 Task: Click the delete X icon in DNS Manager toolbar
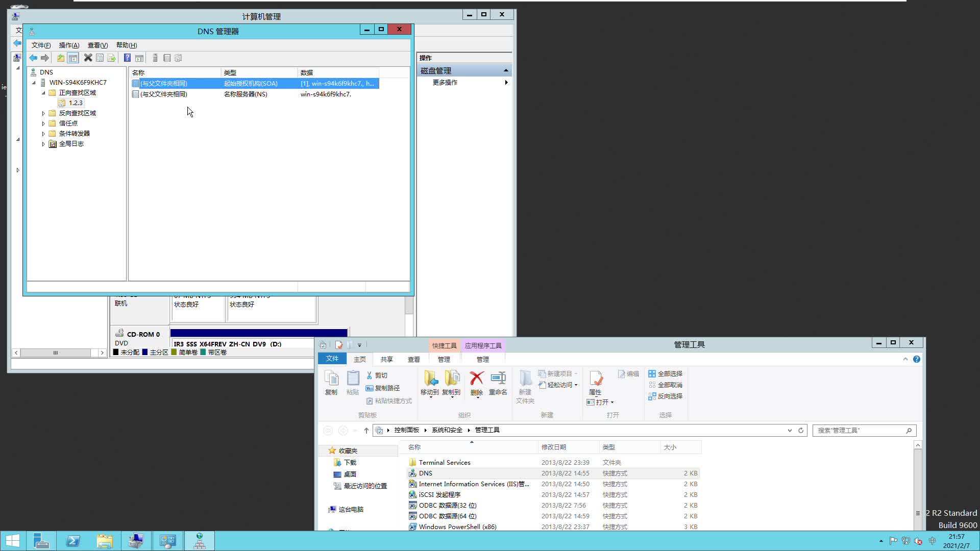(88, 58)
